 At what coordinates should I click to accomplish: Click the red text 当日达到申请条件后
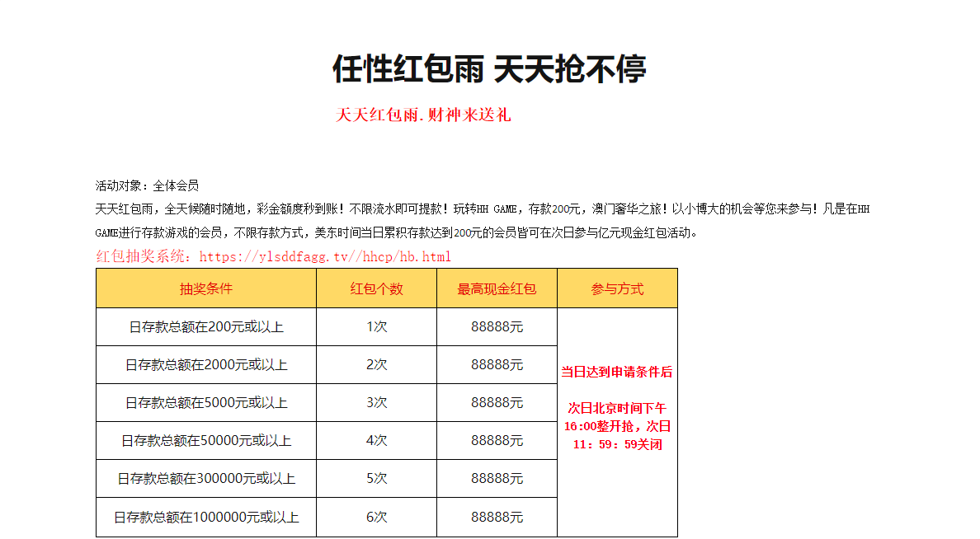617,373
